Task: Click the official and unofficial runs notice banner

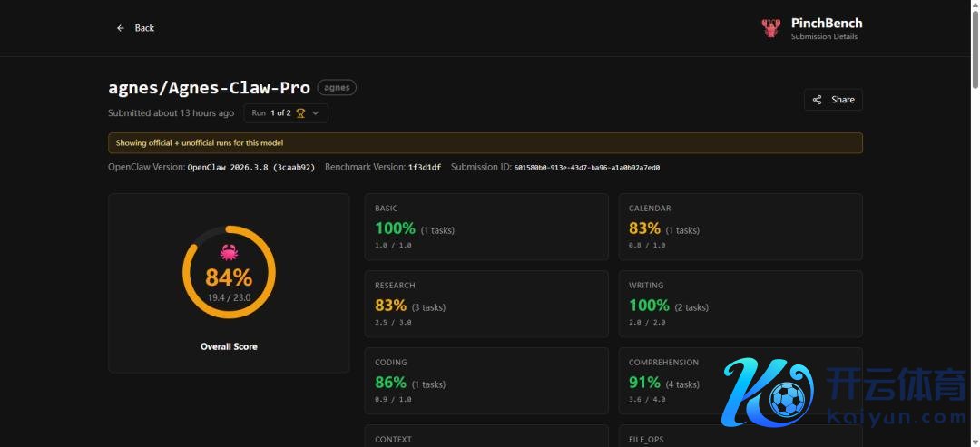Action: [485, 143]
